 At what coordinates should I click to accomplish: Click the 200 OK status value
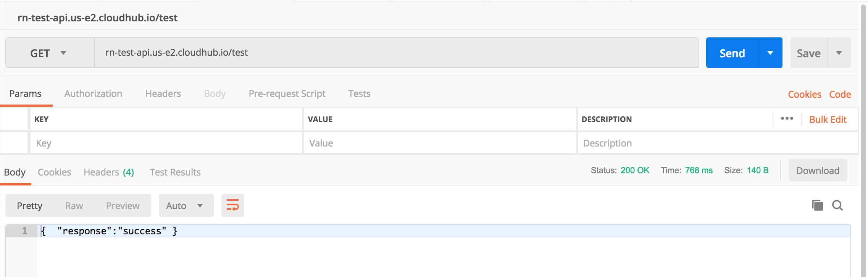tap(635, 170)
